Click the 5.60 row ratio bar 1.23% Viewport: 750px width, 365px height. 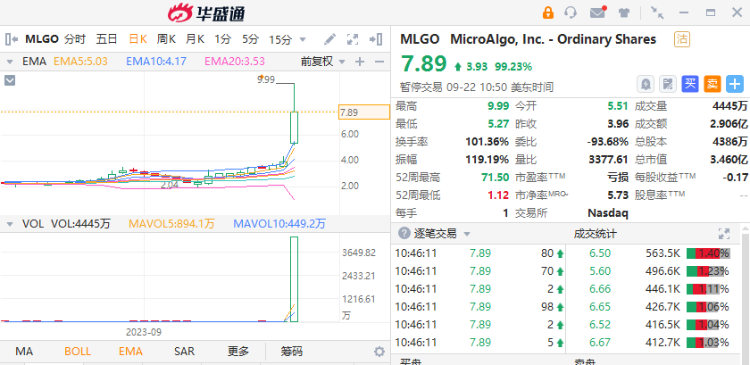click(x=708, y=271)
